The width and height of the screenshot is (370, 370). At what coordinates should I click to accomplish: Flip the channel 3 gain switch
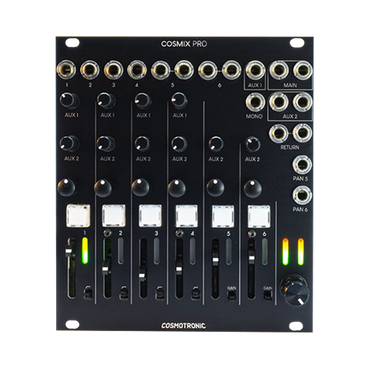click(x=159, y=294)
